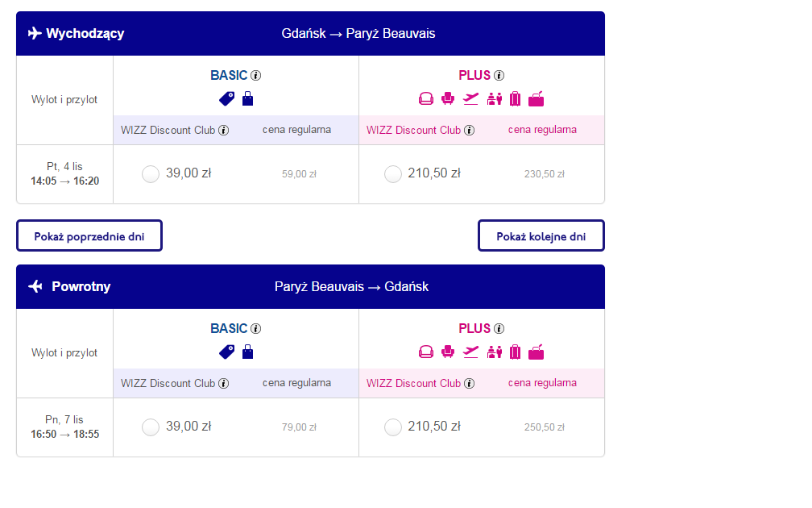The height and width of the screenshot is (508, 812).
Task: Click the return BASIC fare heading
Action: [229, 329]
